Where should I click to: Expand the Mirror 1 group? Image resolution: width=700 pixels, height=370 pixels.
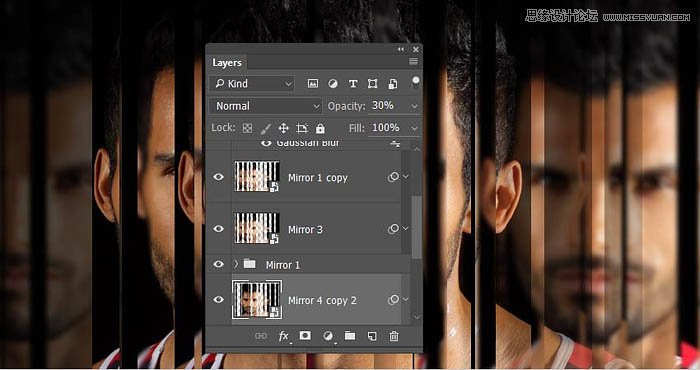pyautogui.click(x=236, y=264)
